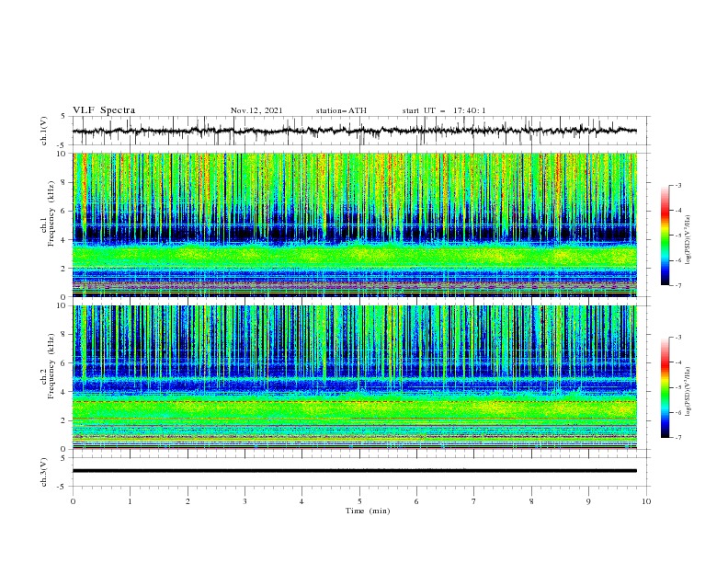728x563 pixels.
Task: Click the ch.2 spectrogram panel
Action: coord(355,377)
